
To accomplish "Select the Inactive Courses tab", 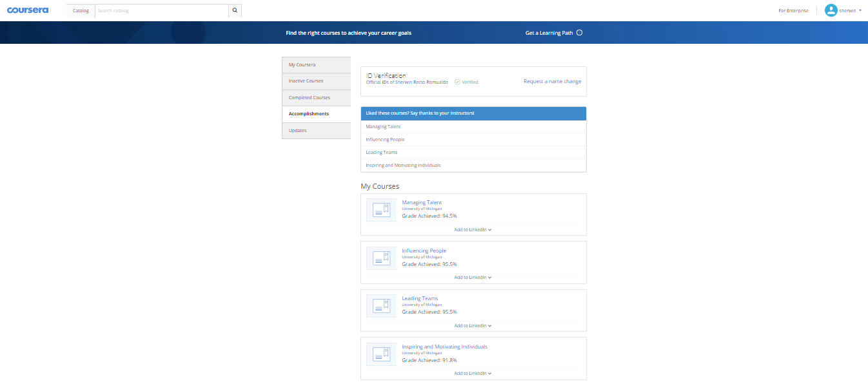I will [316, 81].
